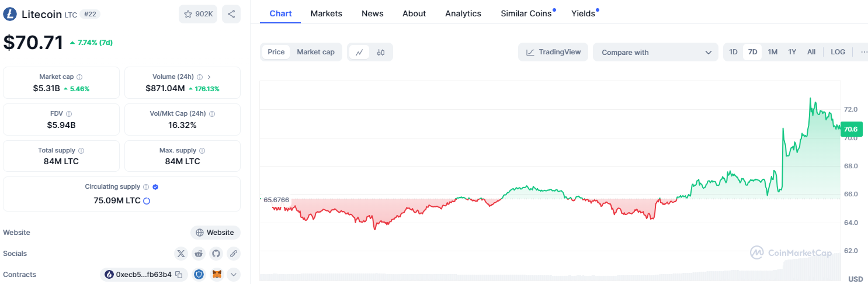Click the $871.04M volume value

pos(165,88)
